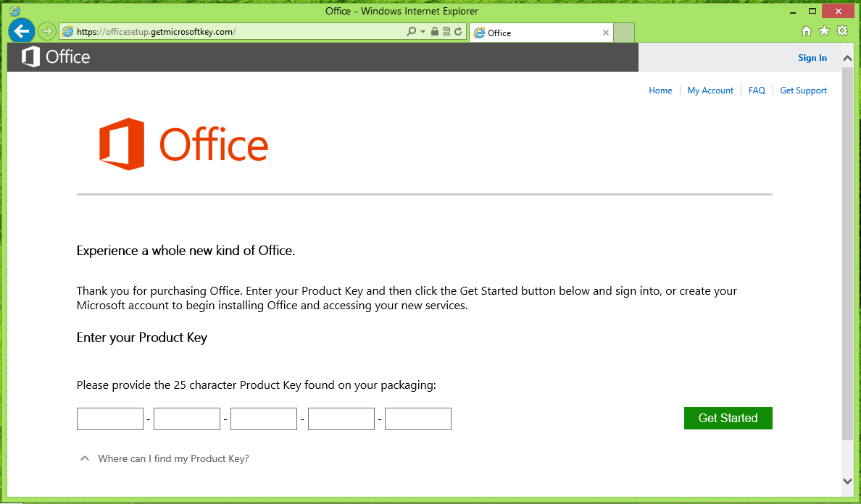Click the security lock icon in the address bar
The height and width of the screenshot is (504, 861).
point(435,31)
